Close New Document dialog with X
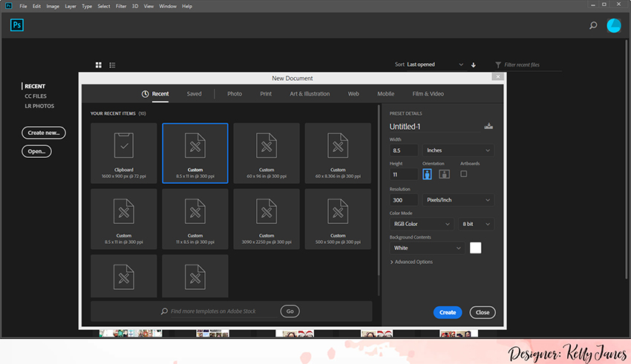The width and height of the screenshot is (631, 364). pos(498,77)
